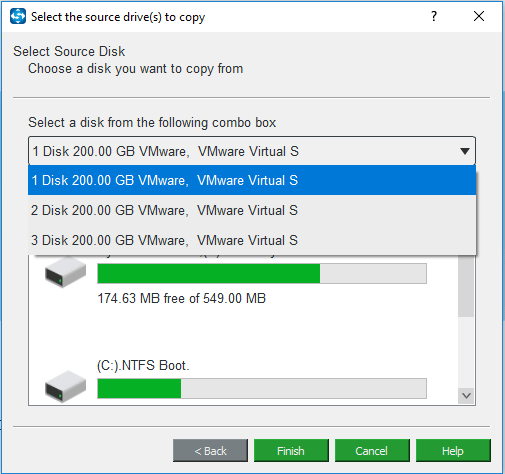
Task: Click the app logo icon in the title bar
Action: (18, 16)
